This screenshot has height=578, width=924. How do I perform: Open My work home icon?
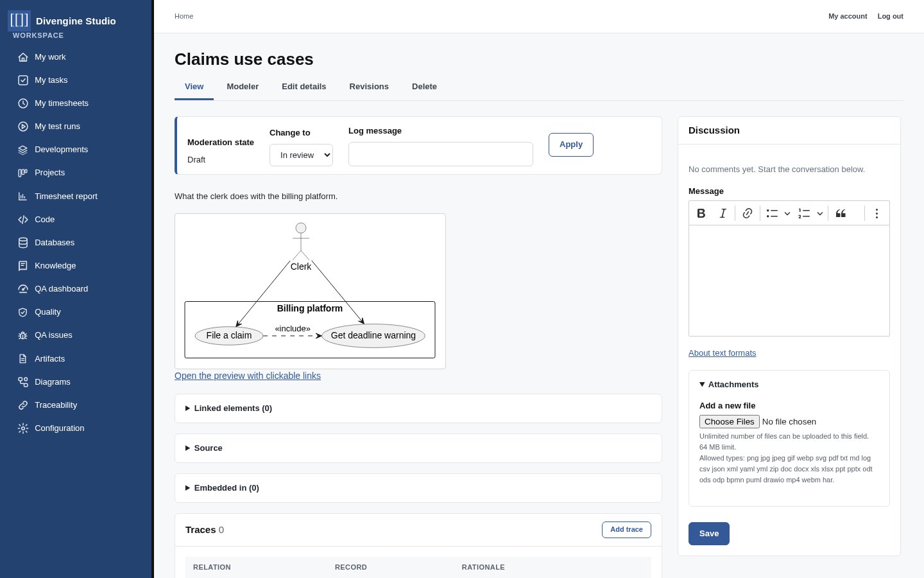click(x=23, y=57)
